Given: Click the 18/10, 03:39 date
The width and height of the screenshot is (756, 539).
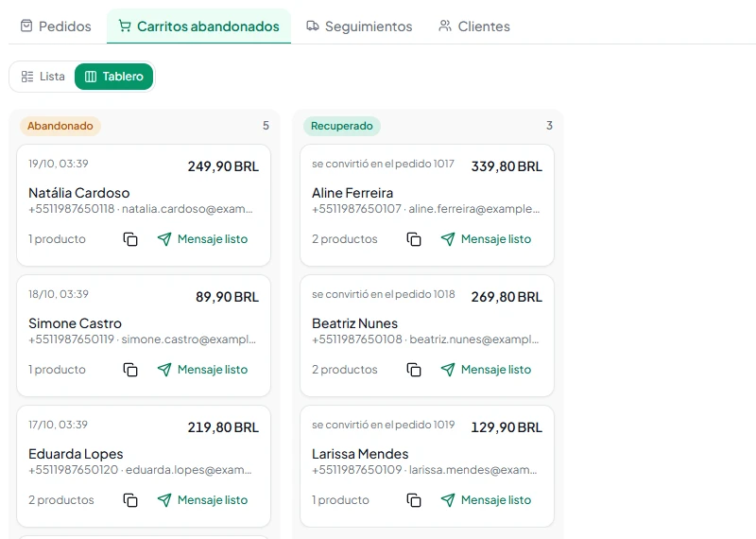Looking at the screenshot, I should (x=59, y=294).
